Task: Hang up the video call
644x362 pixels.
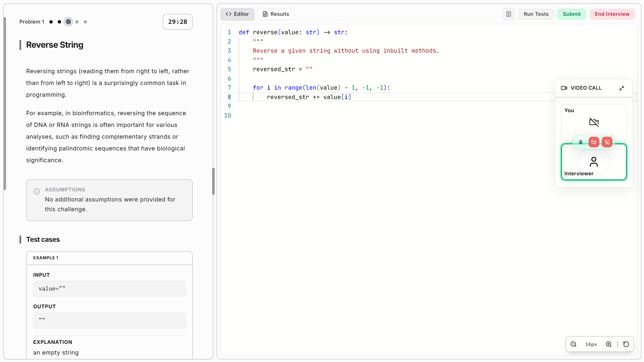Action: (x=607, y=142)
